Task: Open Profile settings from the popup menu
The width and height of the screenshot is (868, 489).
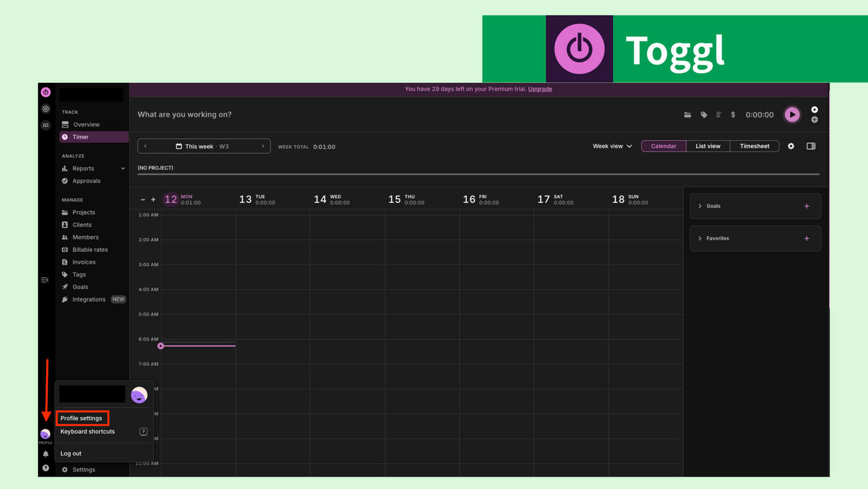Action: tap(82, 418)
